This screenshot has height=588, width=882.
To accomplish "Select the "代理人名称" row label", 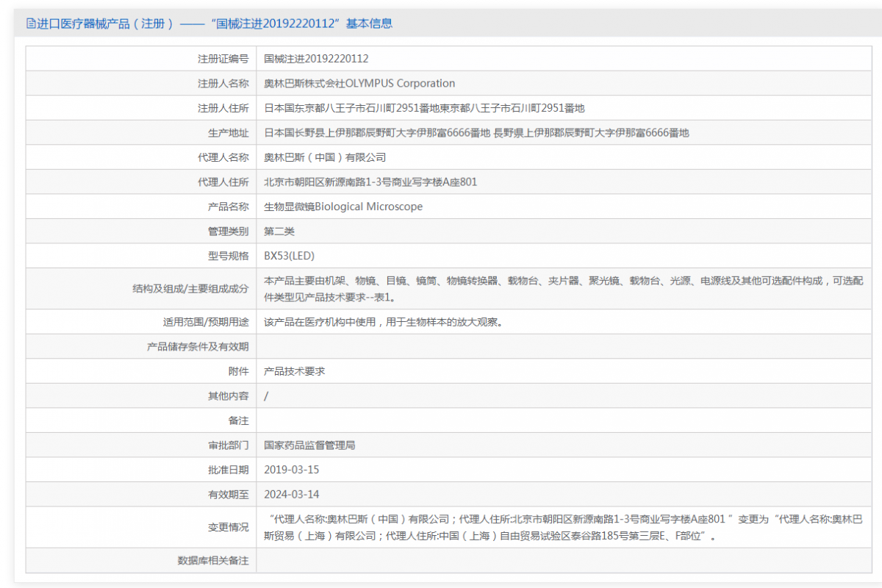I will [x=223, y=157].
